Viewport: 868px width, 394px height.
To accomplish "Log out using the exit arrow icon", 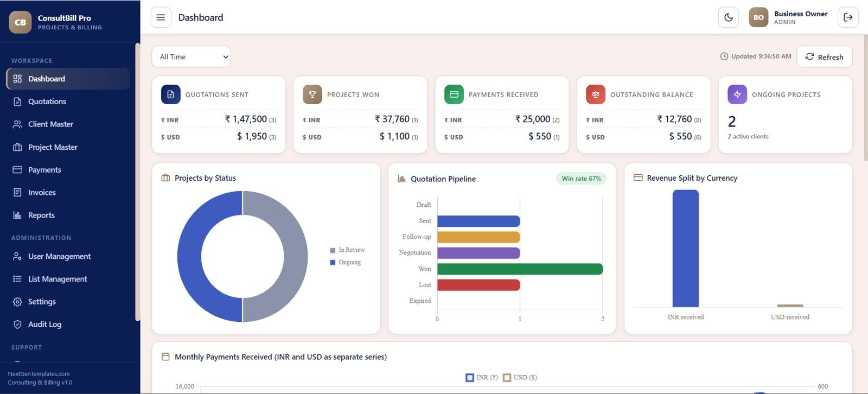I will [848, 17].
